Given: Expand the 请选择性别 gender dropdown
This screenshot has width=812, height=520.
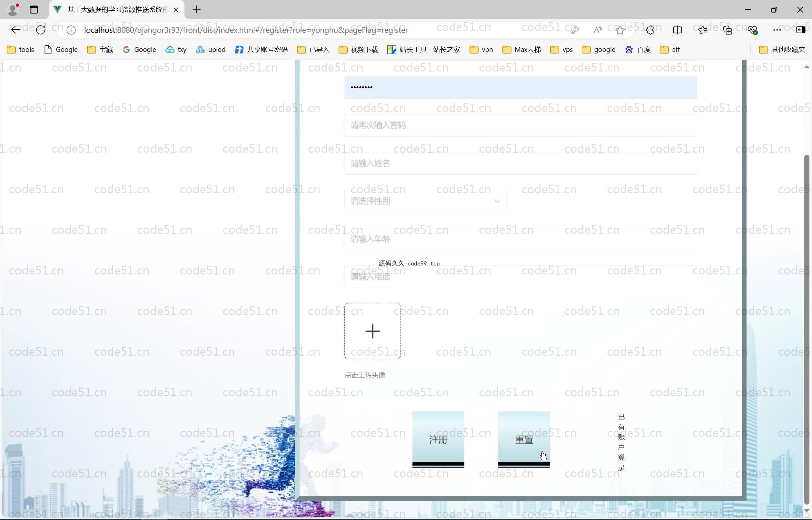Looking at the screenshot, I should (425, 201).
